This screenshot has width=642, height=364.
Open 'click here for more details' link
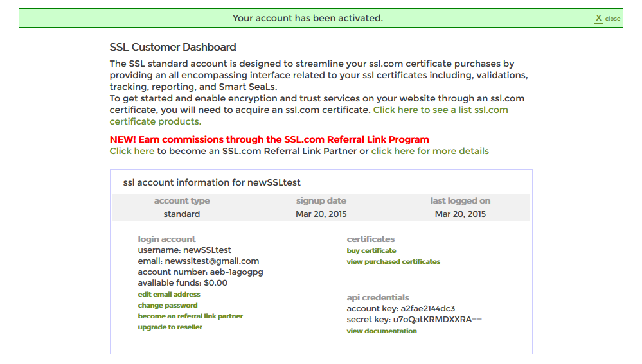point(430,151)
